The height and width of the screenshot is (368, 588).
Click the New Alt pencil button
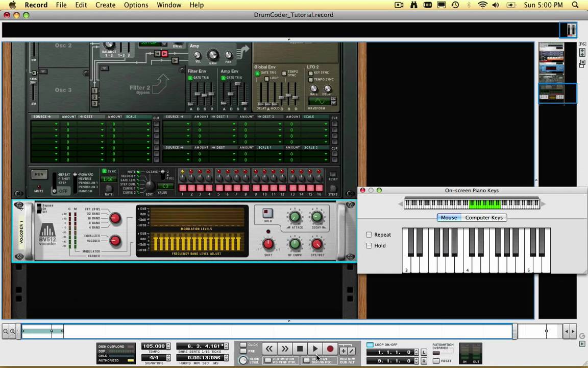click(x=351, y=351)
